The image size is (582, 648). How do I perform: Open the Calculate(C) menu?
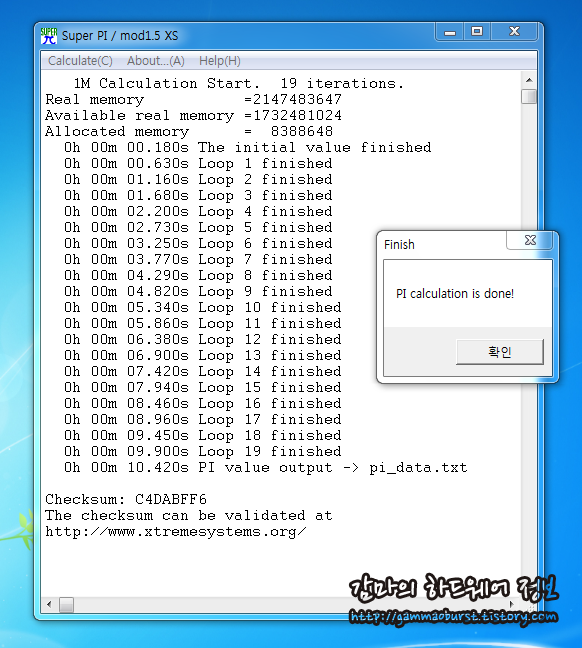80,61
